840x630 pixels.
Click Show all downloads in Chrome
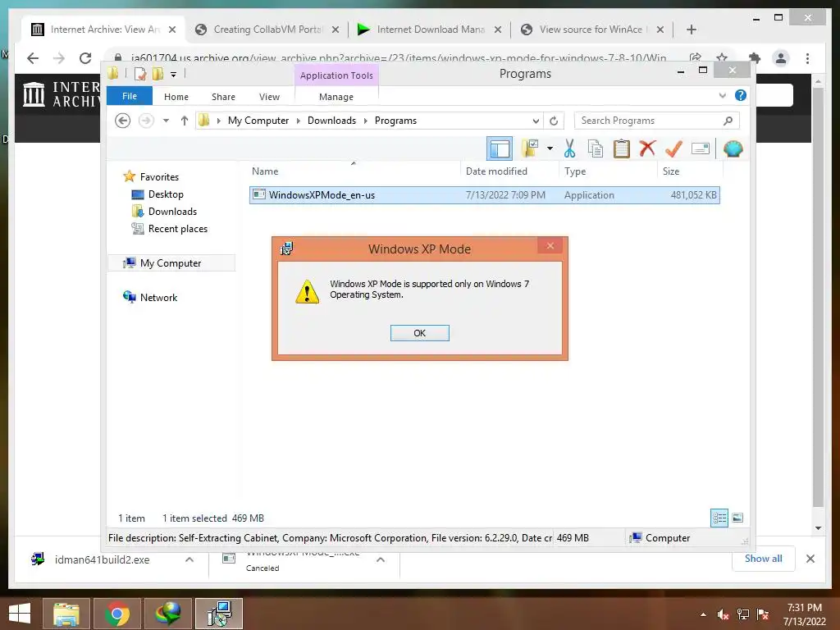coord(764,559)
